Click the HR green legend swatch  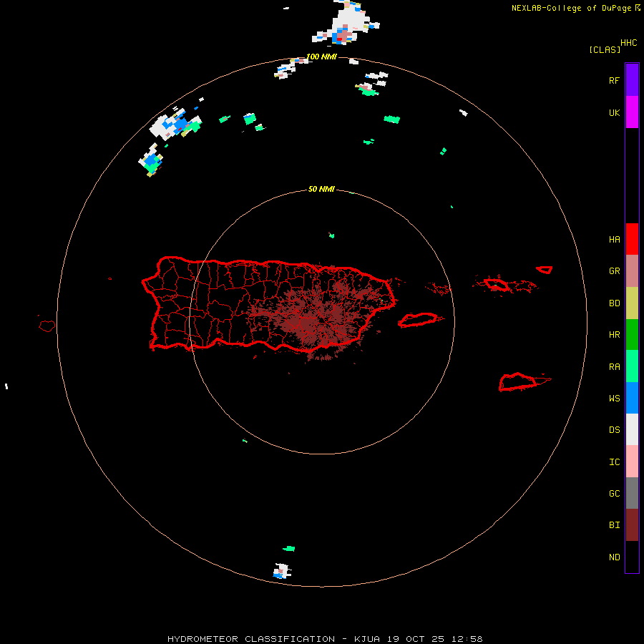(632, 334)
